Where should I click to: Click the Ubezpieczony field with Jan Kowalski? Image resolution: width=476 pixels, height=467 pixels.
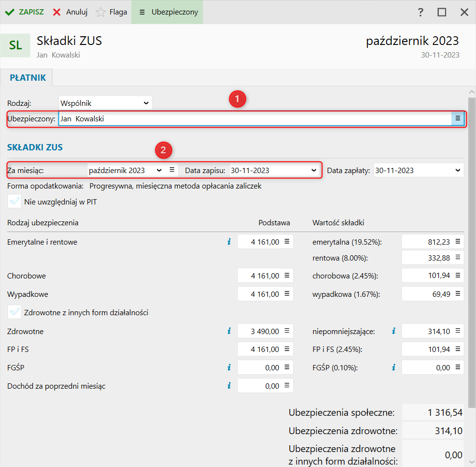[x=255, y=119]
